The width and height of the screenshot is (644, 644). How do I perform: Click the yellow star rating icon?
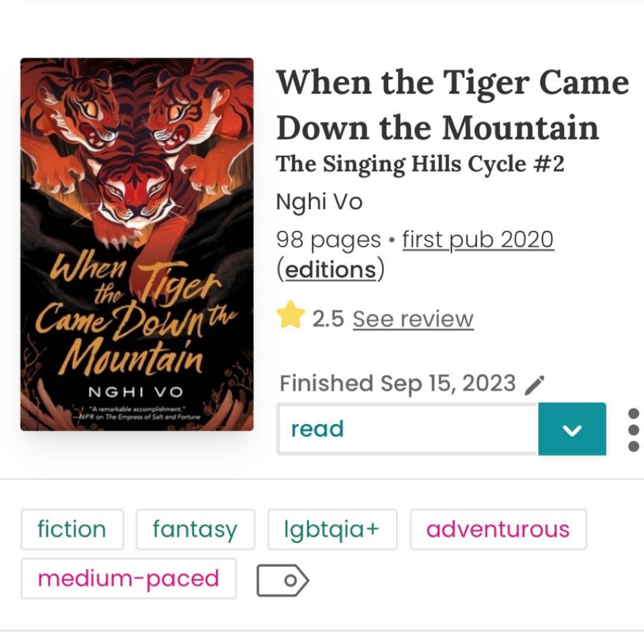tap(291, 316)
